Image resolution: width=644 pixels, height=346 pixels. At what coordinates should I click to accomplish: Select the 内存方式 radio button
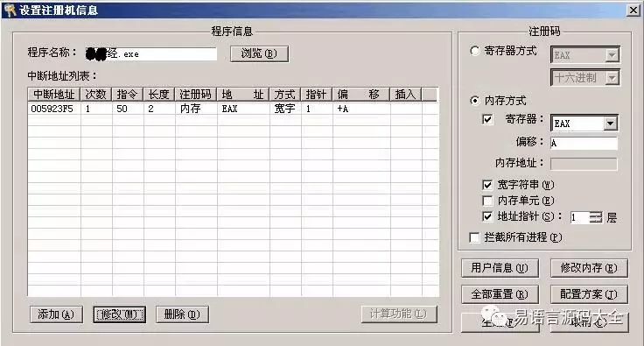pyautogui.click(x=475, y=101)
